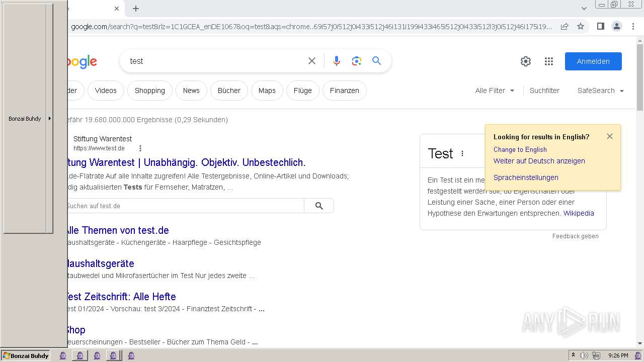Click the 'Suchen auf test.de' field
Screen dimensions: 644x362
[x=186, y=206]
